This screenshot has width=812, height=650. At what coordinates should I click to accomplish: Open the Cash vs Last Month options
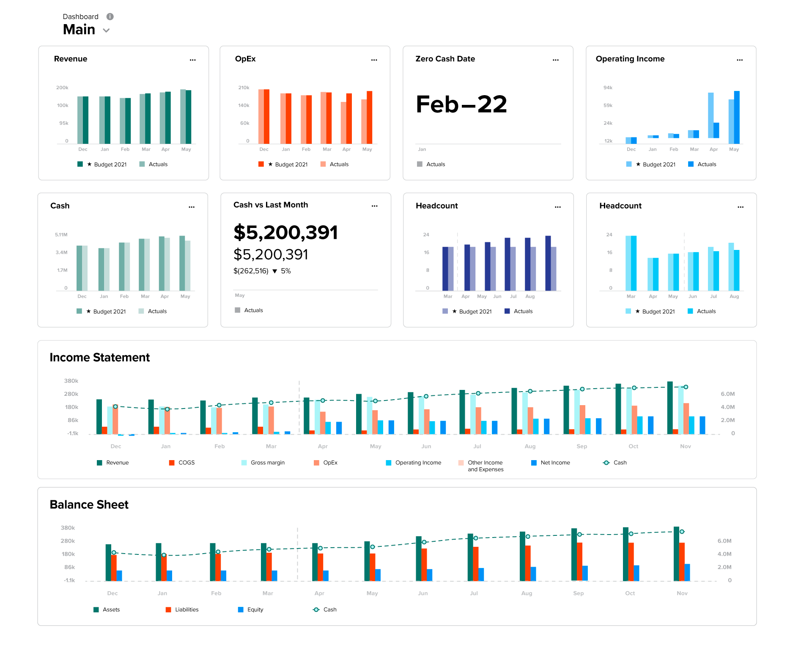374,206
